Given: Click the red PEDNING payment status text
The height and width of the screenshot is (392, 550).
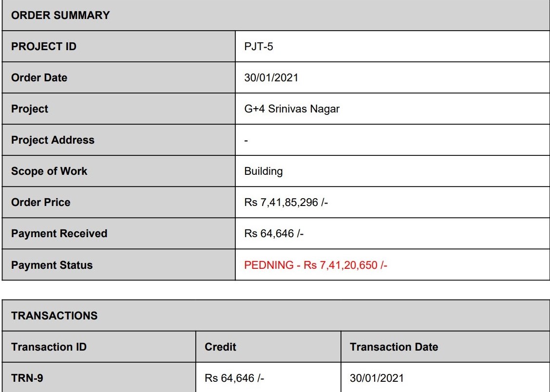Looking at the screenshot, I should [x=316, y=265].
